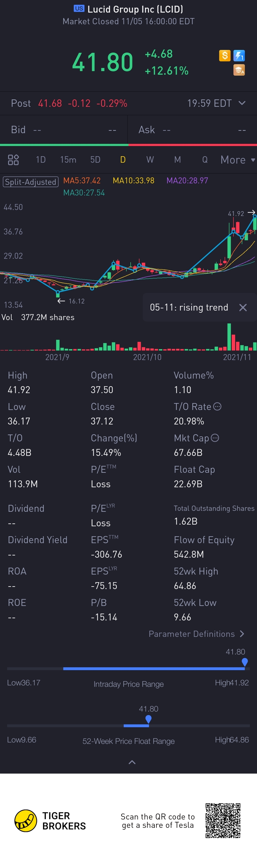Open Parameter Definitions link
Viewport: 257px width, 868px height.
point(196,634)
